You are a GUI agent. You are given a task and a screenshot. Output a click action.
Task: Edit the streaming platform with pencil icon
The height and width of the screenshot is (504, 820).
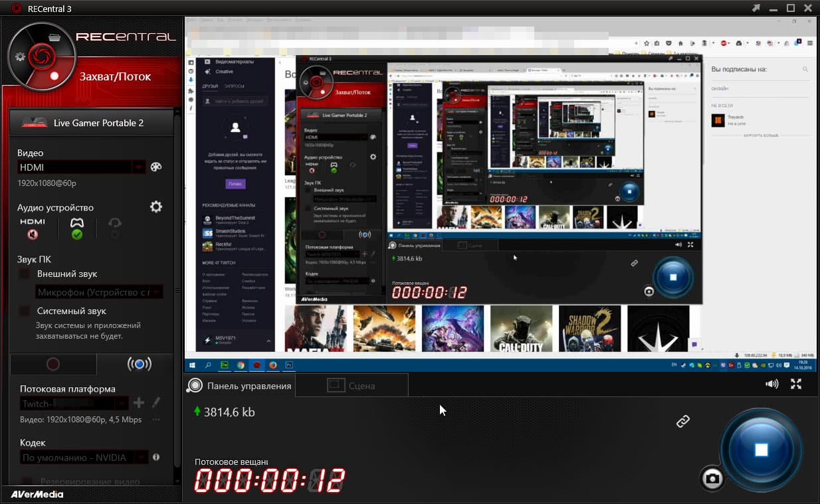pyautogui.click(x=156, y=402)
